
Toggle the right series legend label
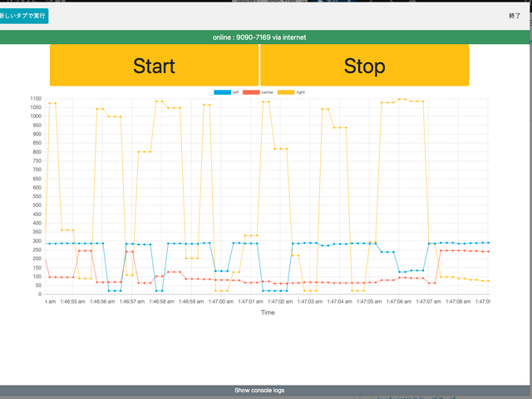click(300, 92)
